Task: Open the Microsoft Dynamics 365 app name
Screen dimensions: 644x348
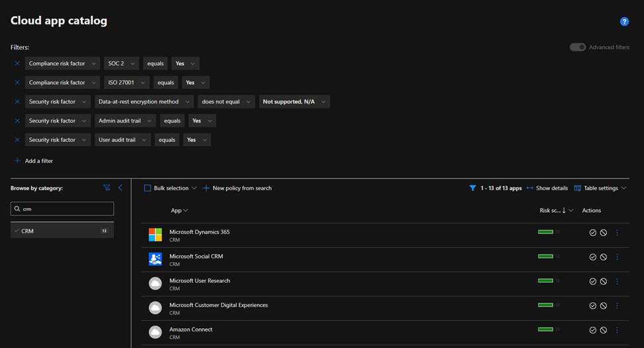Action: tap(199, 232)
